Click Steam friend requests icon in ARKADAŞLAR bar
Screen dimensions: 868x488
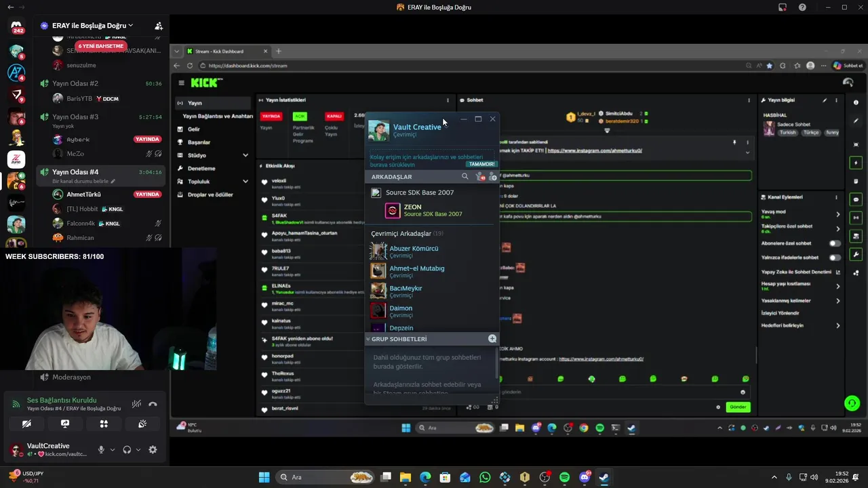pos(480,176)
